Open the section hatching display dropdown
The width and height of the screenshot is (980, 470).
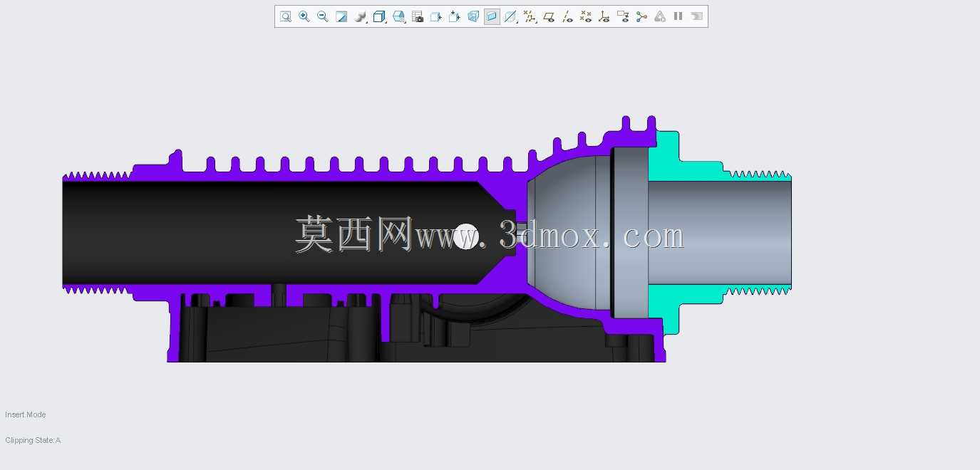[511, 16]
